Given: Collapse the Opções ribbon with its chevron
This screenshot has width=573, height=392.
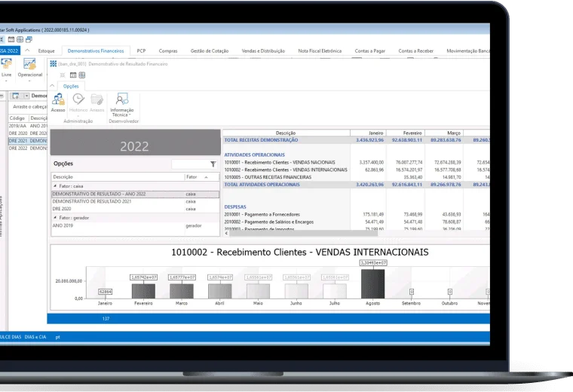Looking at the screenshot, I should click(x=52, y=86).
